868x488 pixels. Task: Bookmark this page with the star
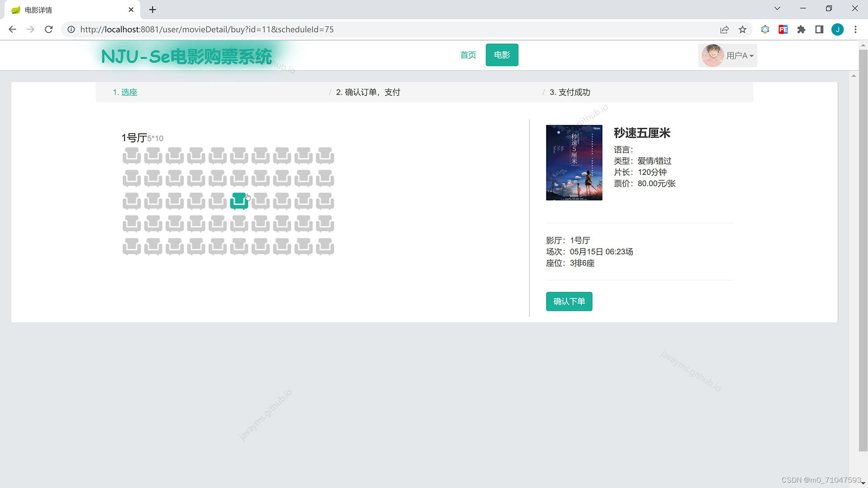click(x=742, y=29)
